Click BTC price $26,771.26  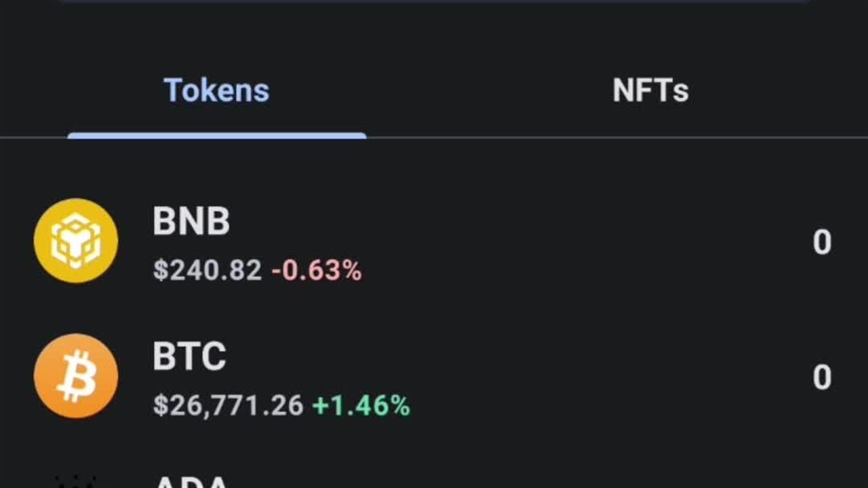click(228, 406)
